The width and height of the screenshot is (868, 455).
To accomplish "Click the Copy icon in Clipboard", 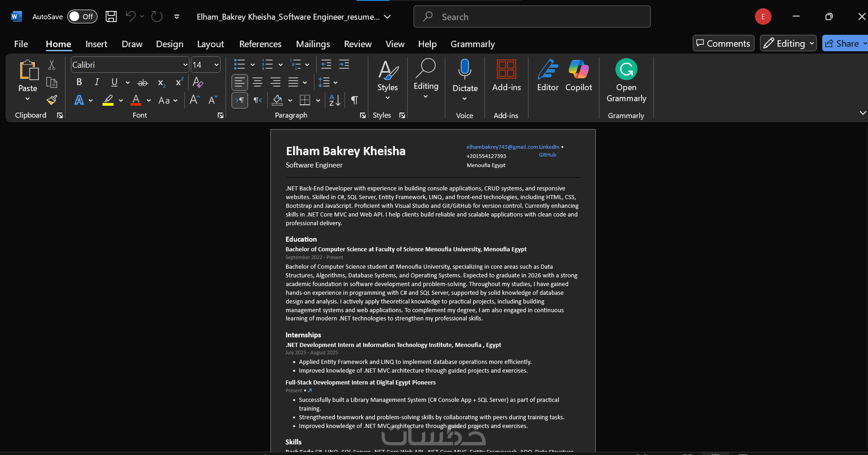I will tap(52, 83).
